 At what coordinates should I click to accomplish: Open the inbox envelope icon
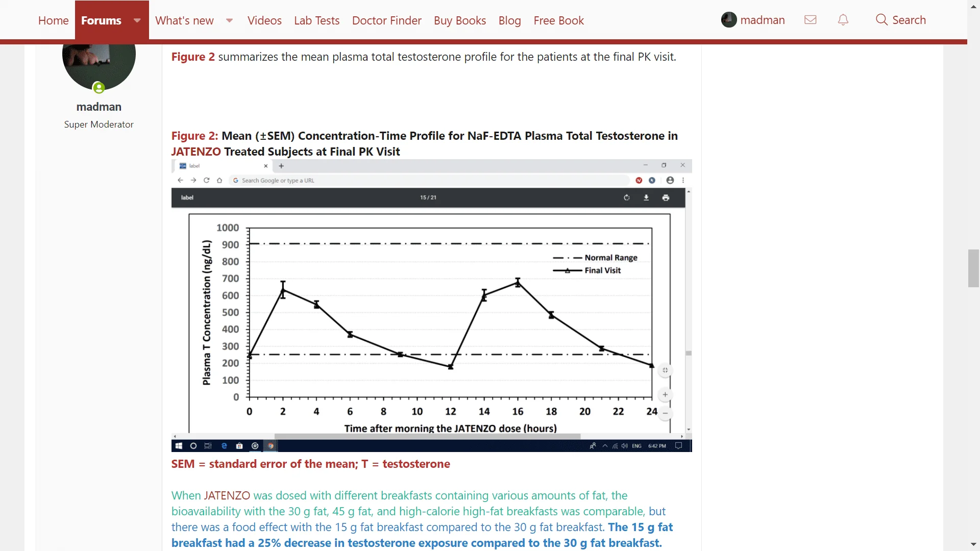[810, 20]
